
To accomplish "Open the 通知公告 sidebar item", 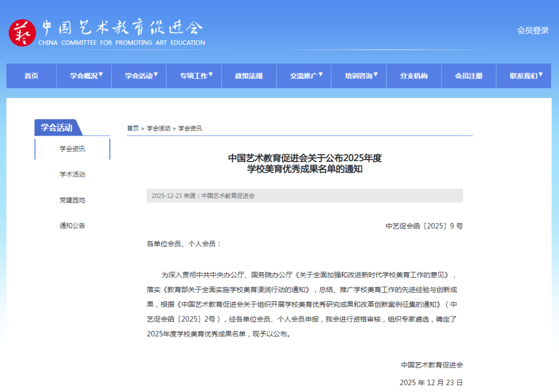I will pyautogui.click(x=72, y=225).
